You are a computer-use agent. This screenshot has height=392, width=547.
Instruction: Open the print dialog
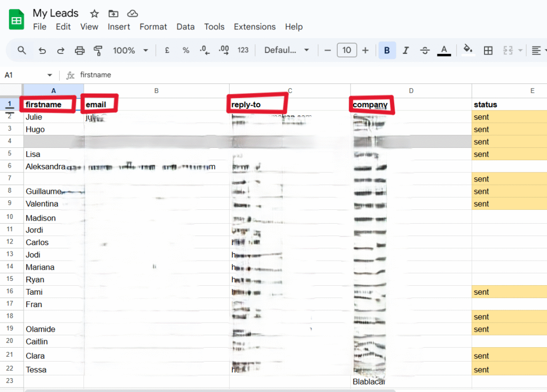pos(79,50)
